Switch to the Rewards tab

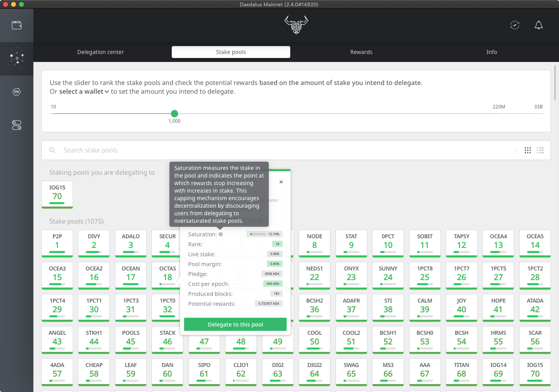pyautogui.click(x=361, y=52)
